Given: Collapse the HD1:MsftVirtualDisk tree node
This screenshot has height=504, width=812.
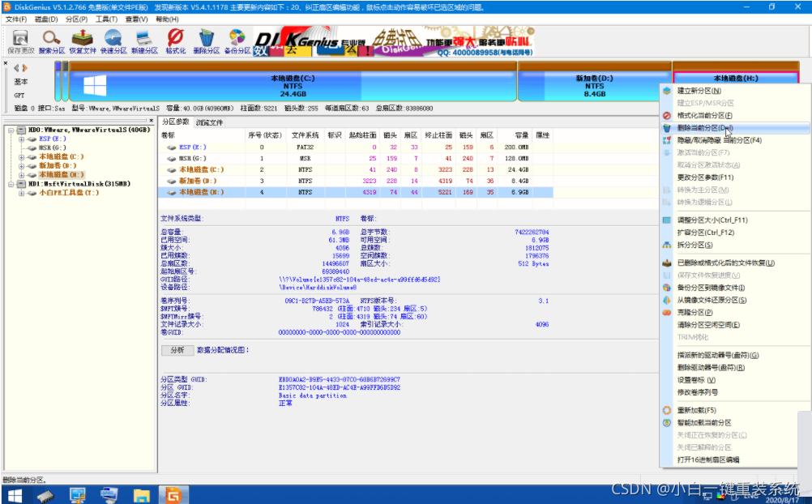Looking at the screenshot, I should click(11, 184).
